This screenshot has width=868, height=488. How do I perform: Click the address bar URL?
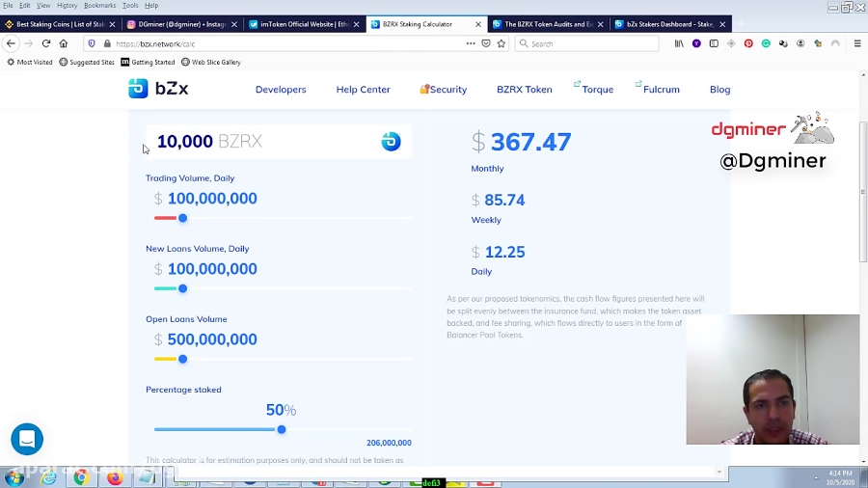pos(155,43)
